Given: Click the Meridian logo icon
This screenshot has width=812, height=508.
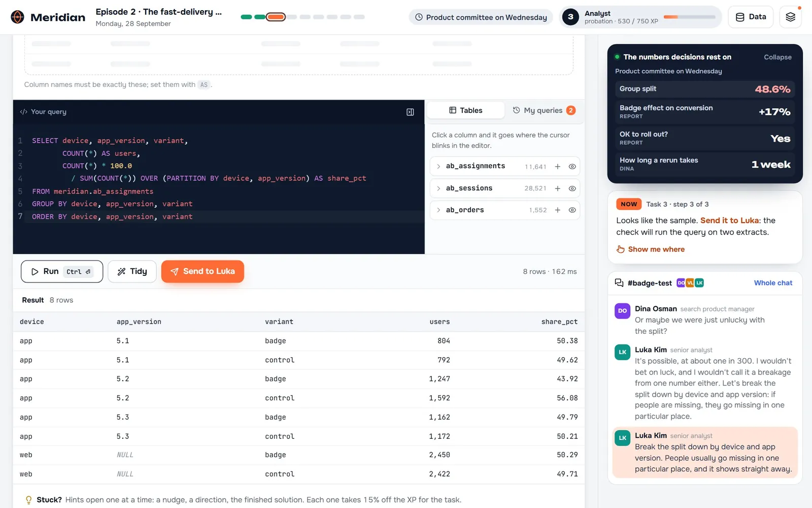Looking at the screenshot, I should [17, 17].
